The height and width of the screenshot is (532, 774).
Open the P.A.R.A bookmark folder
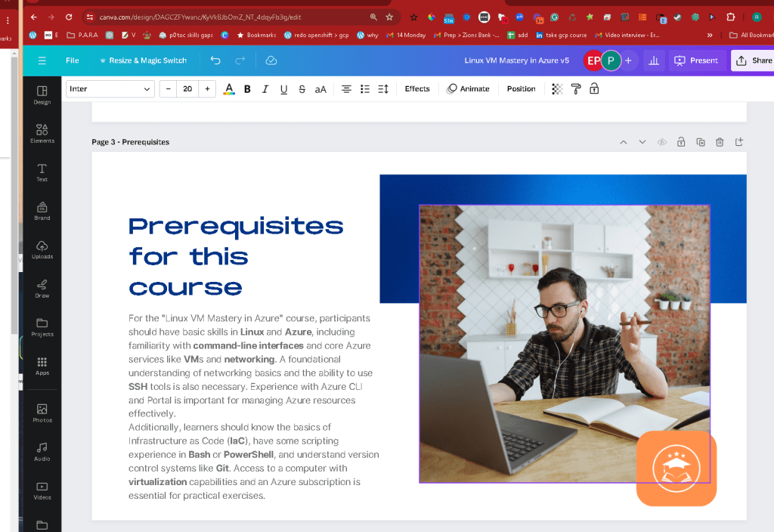82,35
